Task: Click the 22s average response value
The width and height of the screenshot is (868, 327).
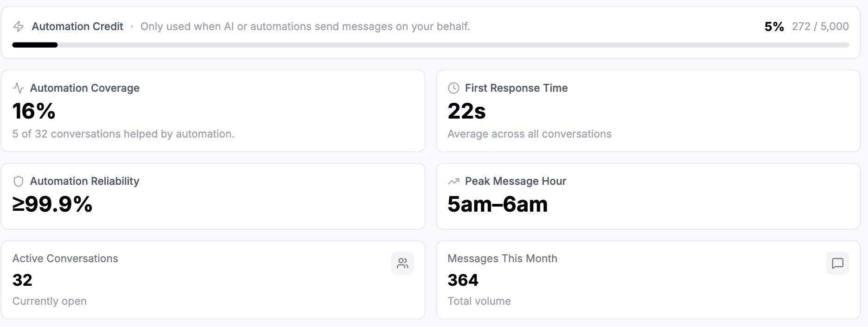Action: click(466, 112)
